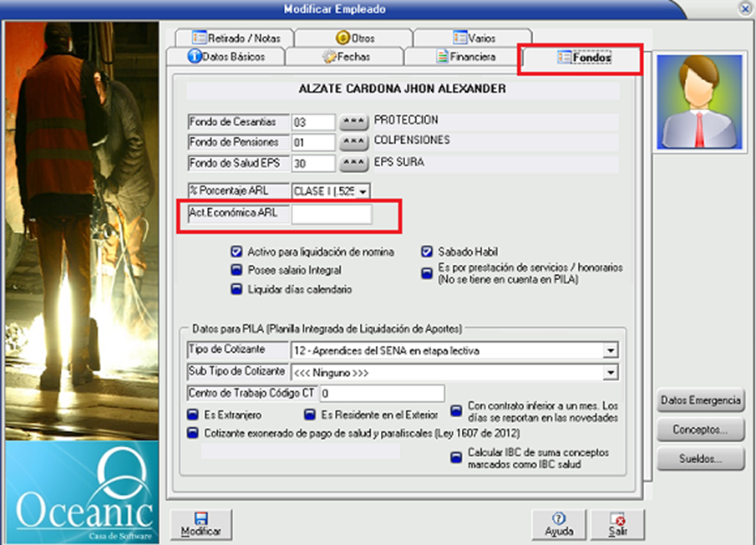Viewport: 756px width, 545px height.
Task: Check the Es Extranjero option
Action: (x=193, y=415)
